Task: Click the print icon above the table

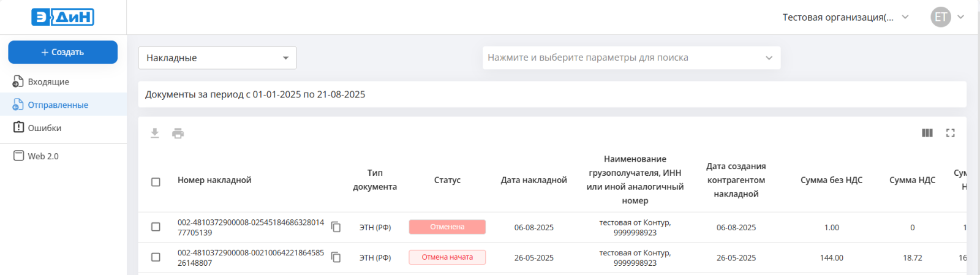Action: 178,134
